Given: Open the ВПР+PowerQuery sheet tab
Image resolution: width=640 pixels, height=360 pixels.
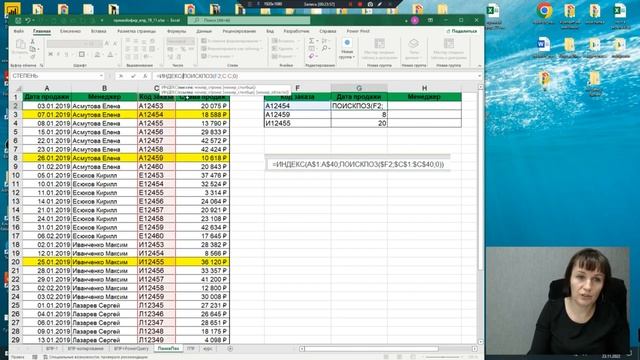Looking at the screenshot, I should click(x=131, y=349).
